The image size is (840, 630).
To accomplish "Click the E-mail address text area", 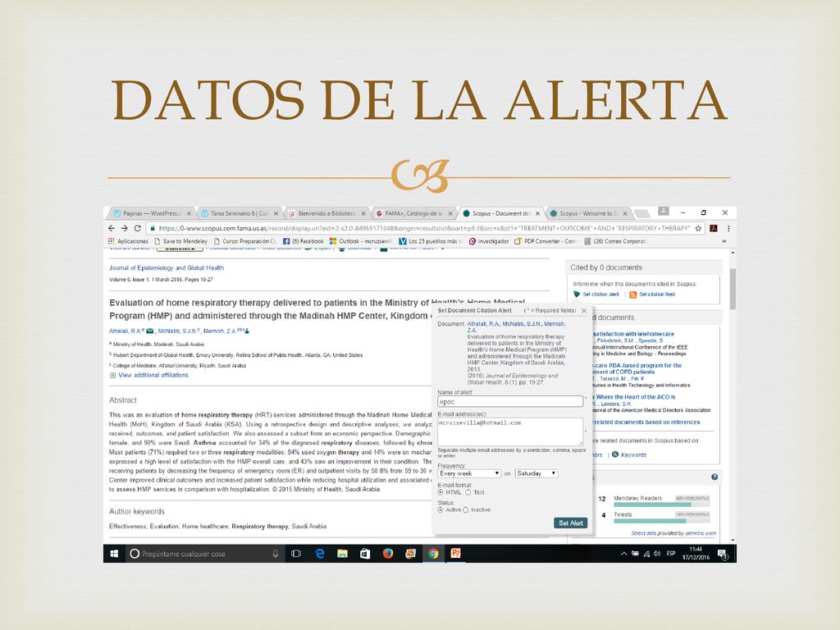I will 510,431.
